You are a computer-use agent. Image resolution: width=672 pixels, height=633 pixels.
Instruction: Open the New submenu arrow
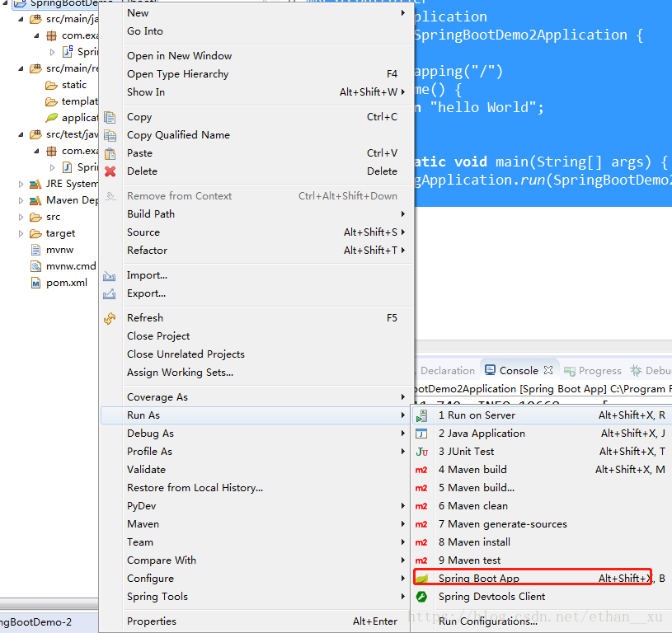(403, 13)
